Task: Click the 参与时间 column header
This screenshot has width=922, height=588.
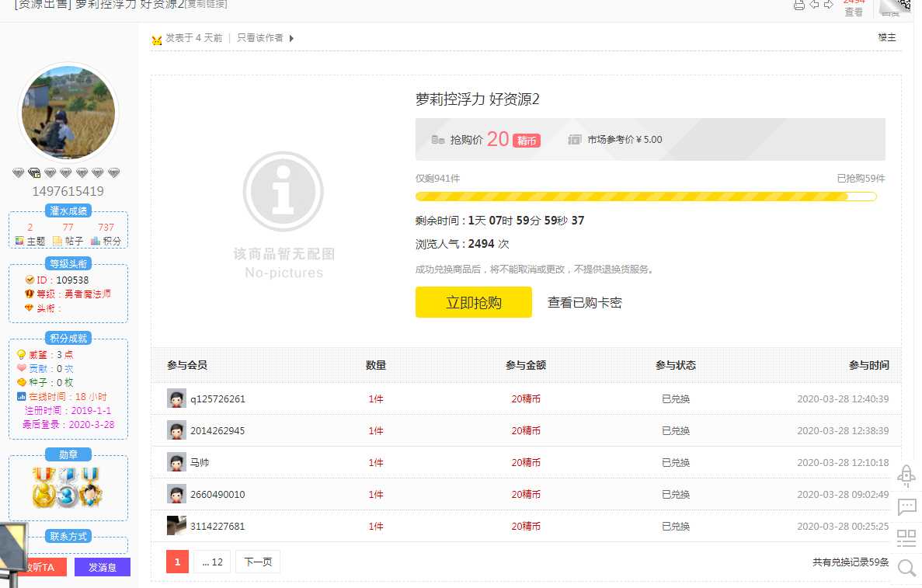Action: tap(868, 364)
